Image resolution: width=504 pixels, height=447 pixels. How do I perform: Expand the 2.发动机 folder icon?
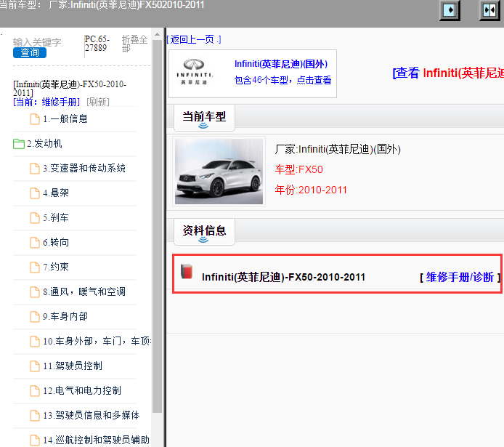click(x=19, y=144)
